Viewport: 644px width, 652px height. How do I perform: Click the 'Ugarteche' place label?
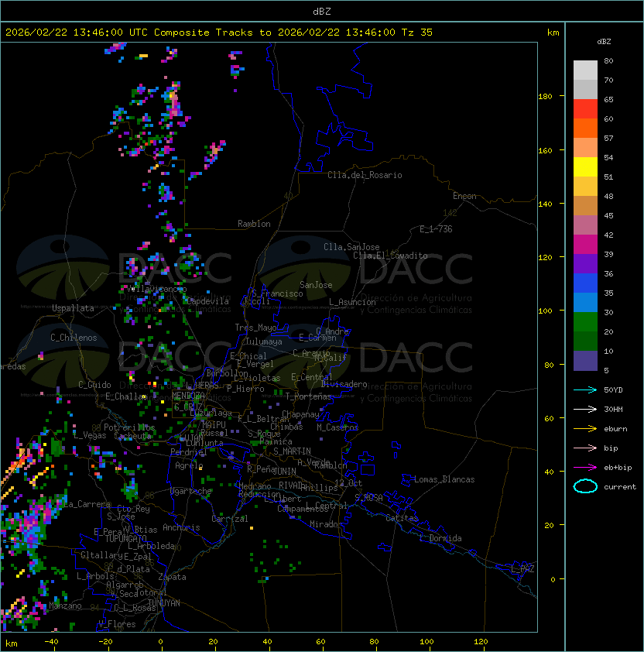tap(191, 491)
